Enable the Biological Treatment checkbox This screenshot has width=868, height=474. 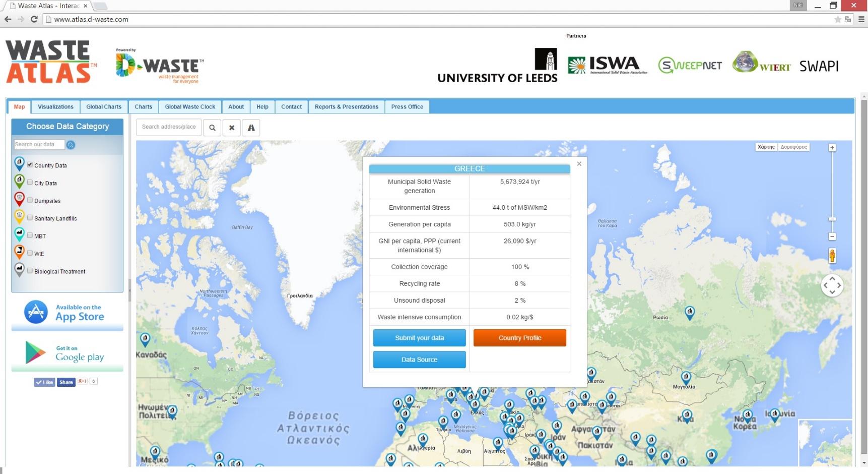click(30, 271)
